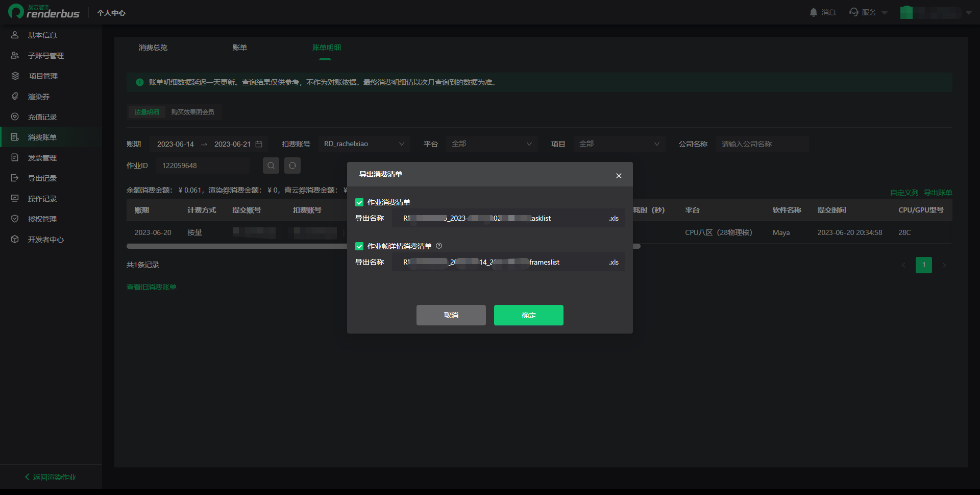Viewport: 980px width, 495px height.
Task: Click the user avatar thumbnail
Action: click(906, 12)
